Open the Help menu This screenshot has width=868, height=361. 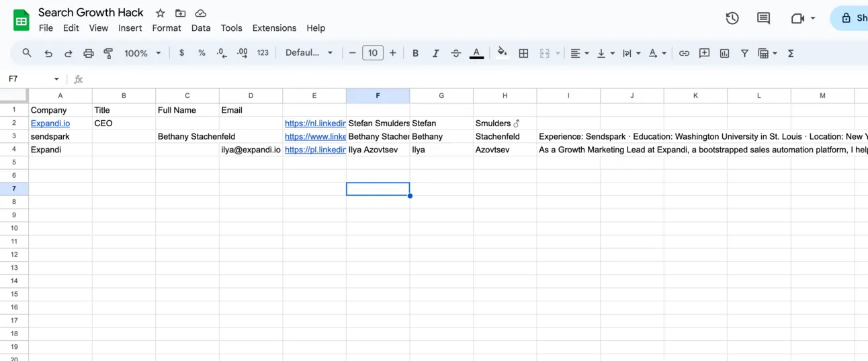(316, 28)
